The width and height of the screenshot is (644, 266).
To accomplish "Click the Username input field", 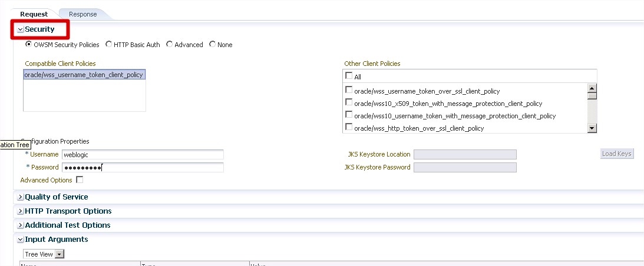I will tap(143, 154).
